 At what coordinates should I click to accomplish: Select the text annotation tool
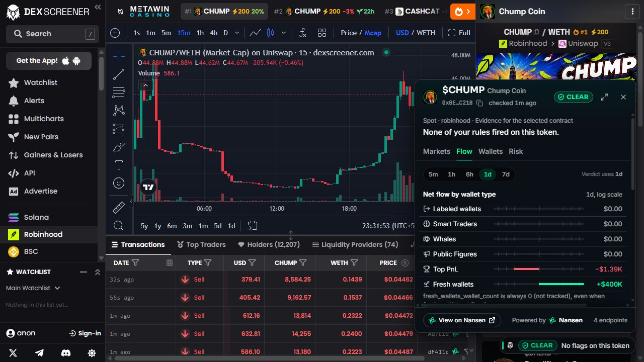click(119, 165)
